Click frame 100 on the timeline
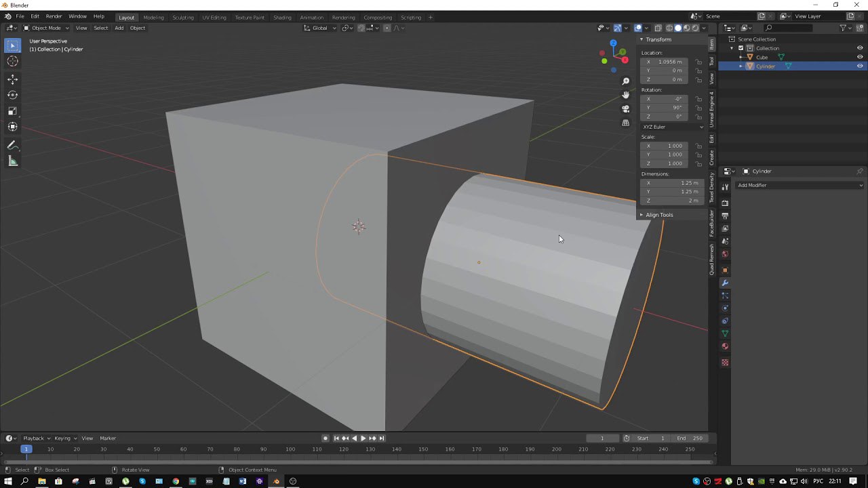Image resolution: width=868 pixels, height=488 pixels. [290, 449]
